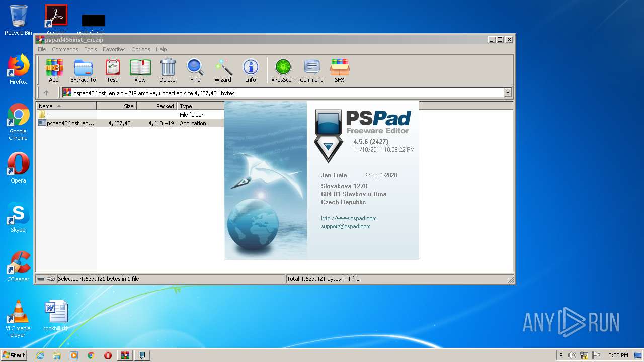Click the PSPad installer taskbar button
Viewport: 644px width, 362px height.
(142, 355)
